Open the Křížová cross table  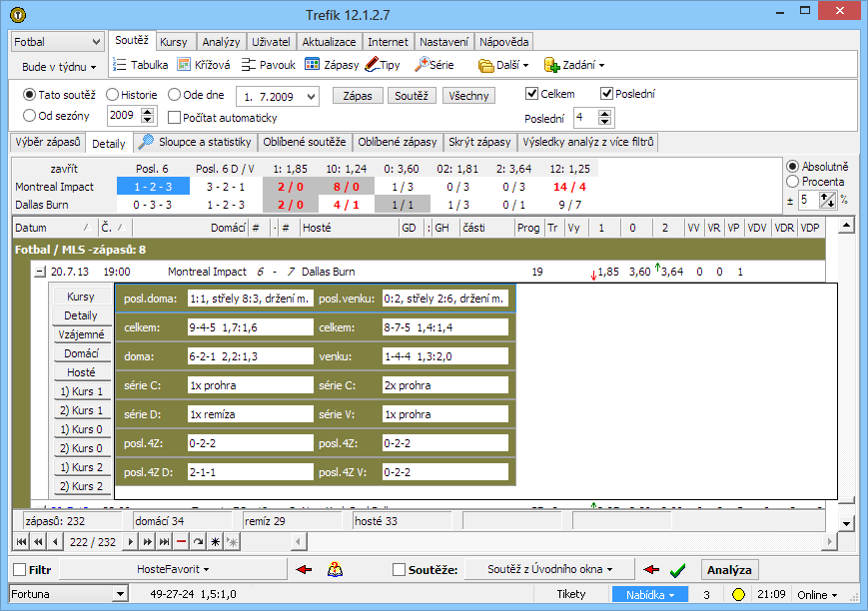click(204, 65)
